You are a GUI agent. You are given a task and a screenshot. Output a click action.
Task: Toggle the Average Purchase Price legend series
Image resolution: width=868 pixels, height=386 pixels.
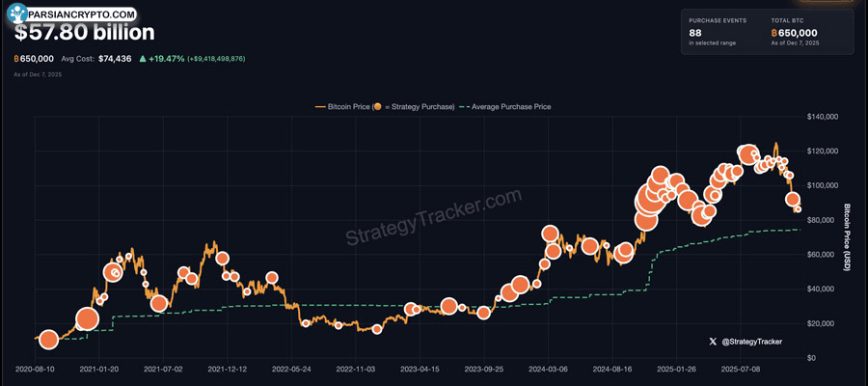tap(505, 107)
